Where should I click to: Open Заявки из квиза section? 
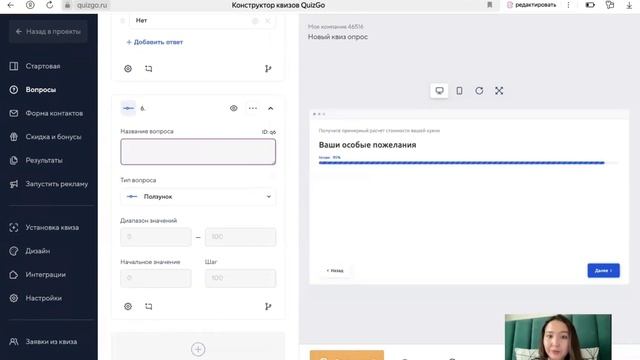click(51, 342)
